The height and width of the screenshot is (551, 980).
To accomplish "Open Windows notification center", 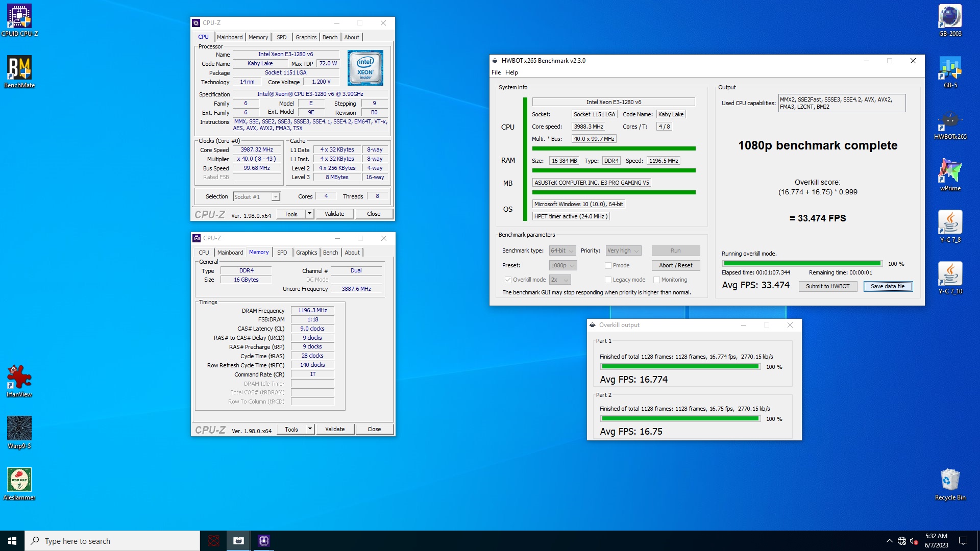I will (x=963, y=541).
